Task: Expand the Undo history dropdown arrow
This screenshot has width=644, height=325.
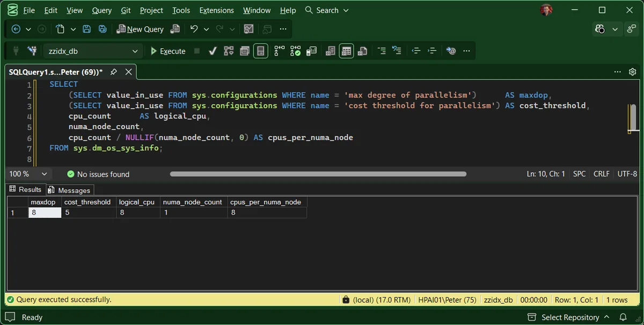Action: [206, 29]
